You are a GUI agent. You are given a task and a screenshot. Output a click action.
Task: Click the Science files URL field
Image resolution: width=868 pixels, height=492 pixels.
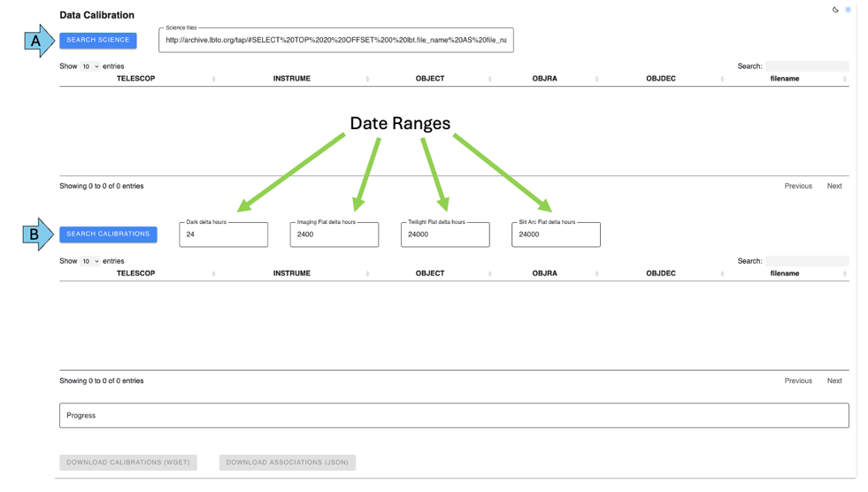tap(336, 40)
